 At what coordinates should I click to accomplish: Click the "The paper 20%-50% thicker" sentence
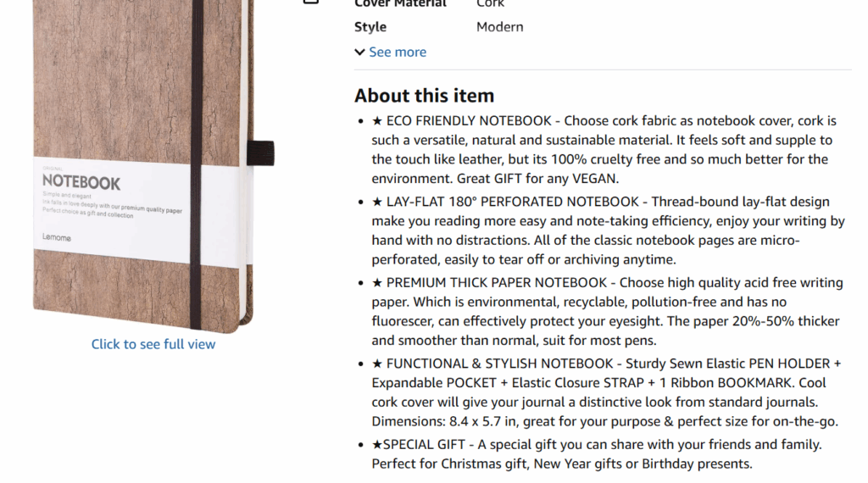tap(729, 321)
